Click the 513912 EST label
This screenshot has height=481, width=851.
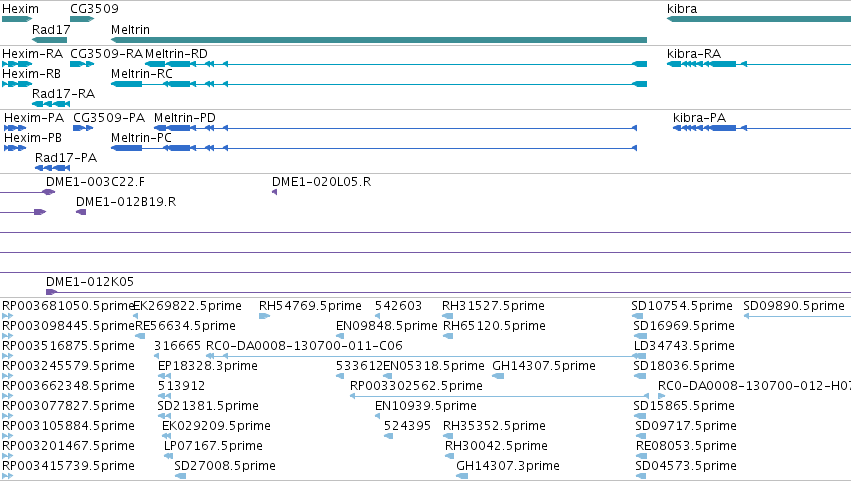pyautogui.click(x=181, y=386)
